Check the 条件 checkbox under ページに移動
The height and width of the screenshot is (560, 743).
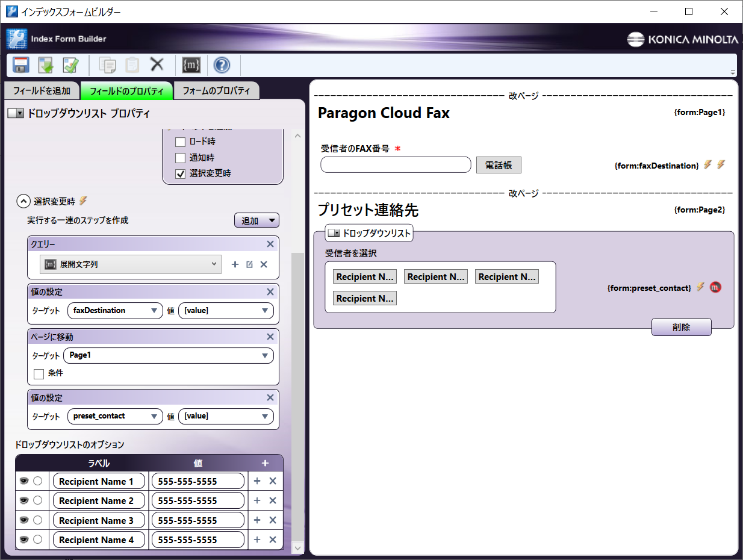(x=39, y=374)
